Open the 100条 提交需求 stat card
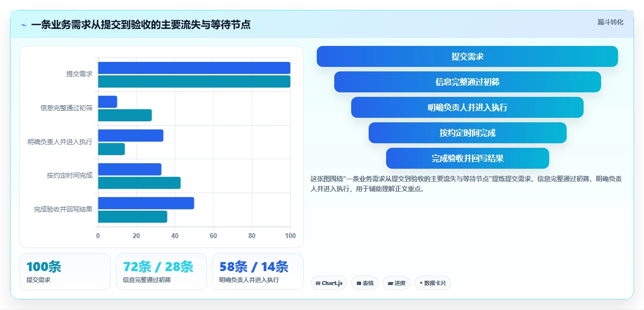Screen dimensions: 644x310 coord(65,272)
